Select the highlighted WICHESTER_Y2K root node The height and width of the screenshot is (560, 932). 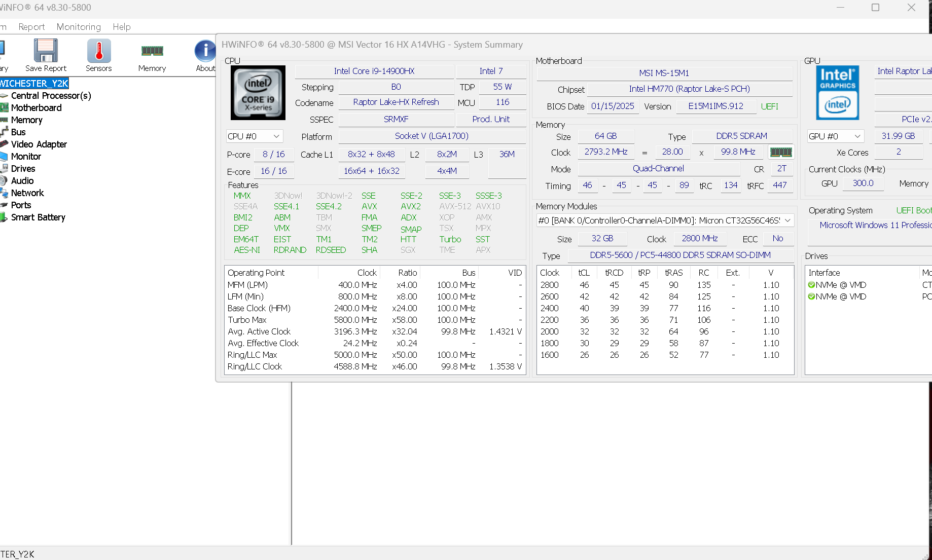coord(34,84)
